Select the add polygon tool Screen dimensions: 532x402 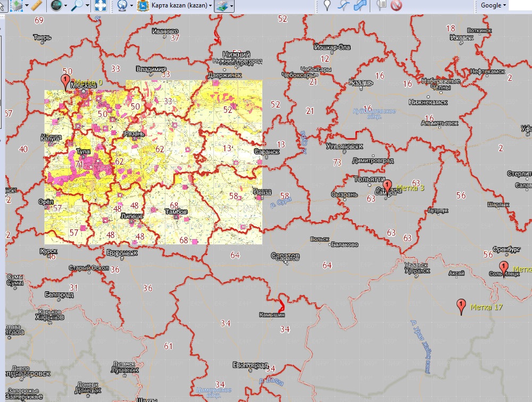[x=360, y=6]
